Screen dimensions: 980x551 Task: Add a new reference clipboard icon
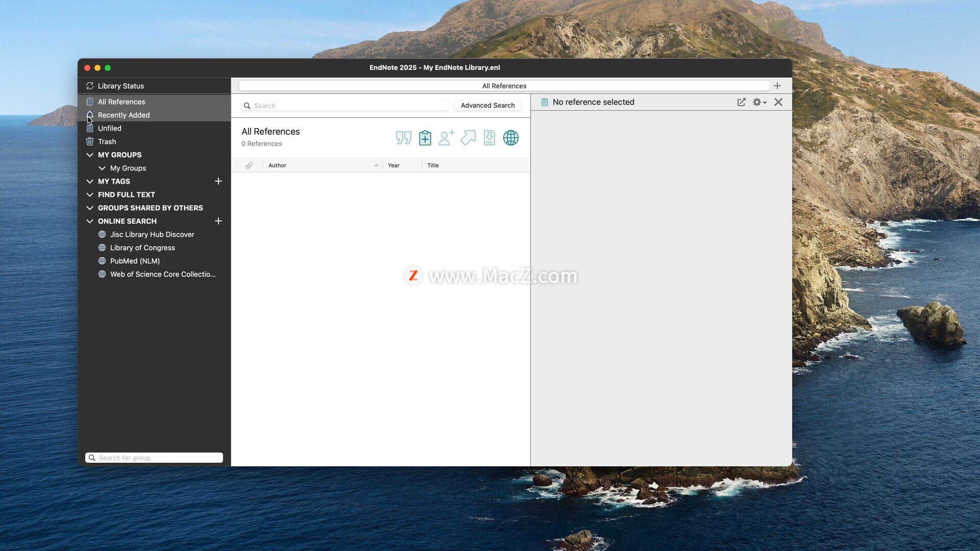click(x=425, y=138)
